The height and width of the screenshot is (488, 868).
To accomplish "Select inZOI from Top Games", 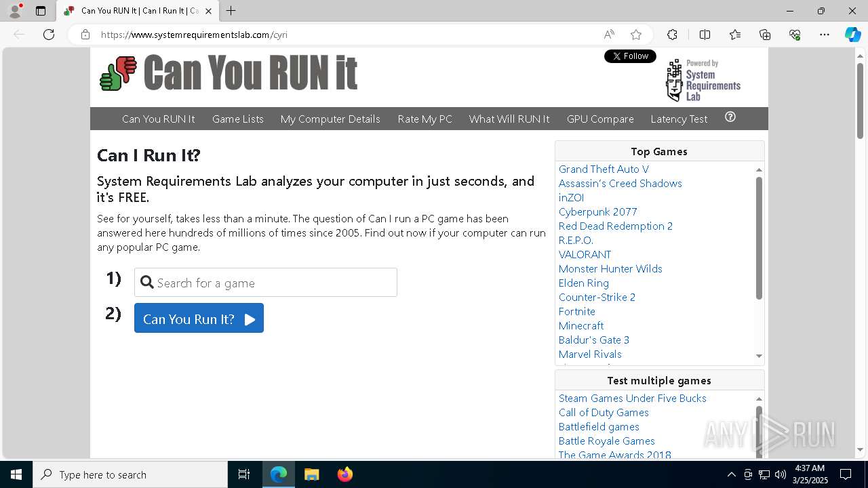I will coord(571,197).
